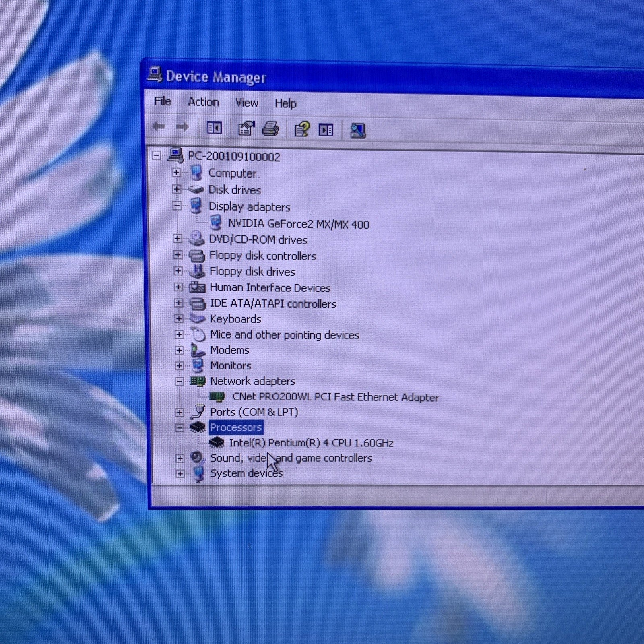Click the Disk drives icon
This screenshot has height=644, width=644.
(196, 189)
